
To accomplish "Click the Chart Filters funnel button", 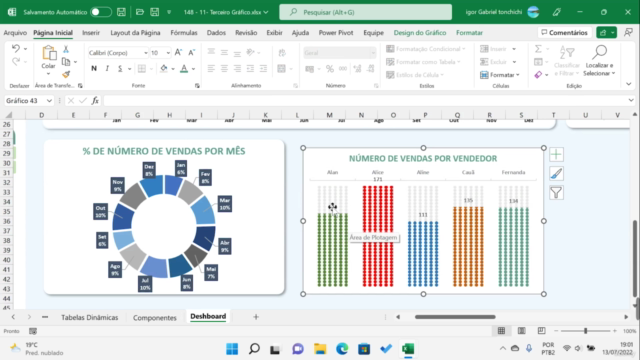I will 556,193.
